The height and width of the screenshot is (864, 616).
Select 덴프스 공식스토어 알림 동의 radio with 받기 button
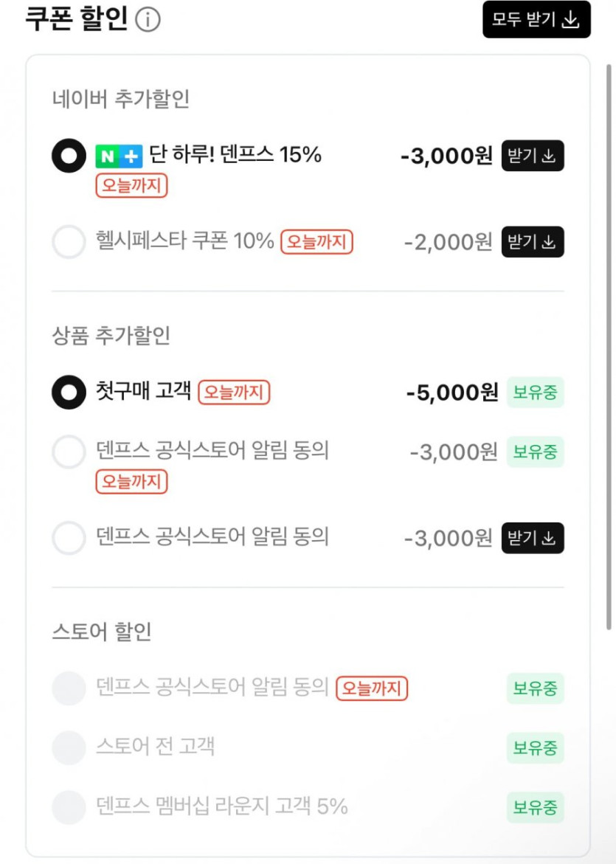tap(69, 538)
